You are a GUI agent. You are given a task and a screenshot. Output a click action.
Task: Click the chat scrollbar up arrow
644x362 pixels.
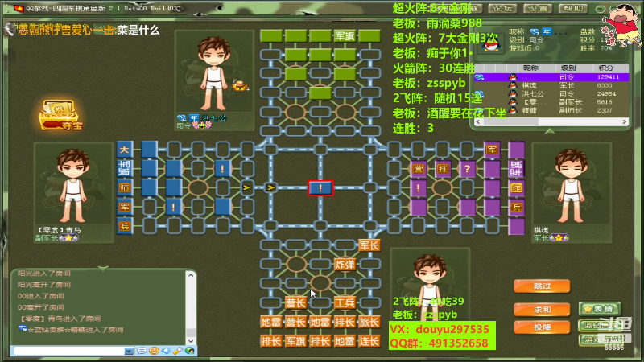[x=191, y=275]
